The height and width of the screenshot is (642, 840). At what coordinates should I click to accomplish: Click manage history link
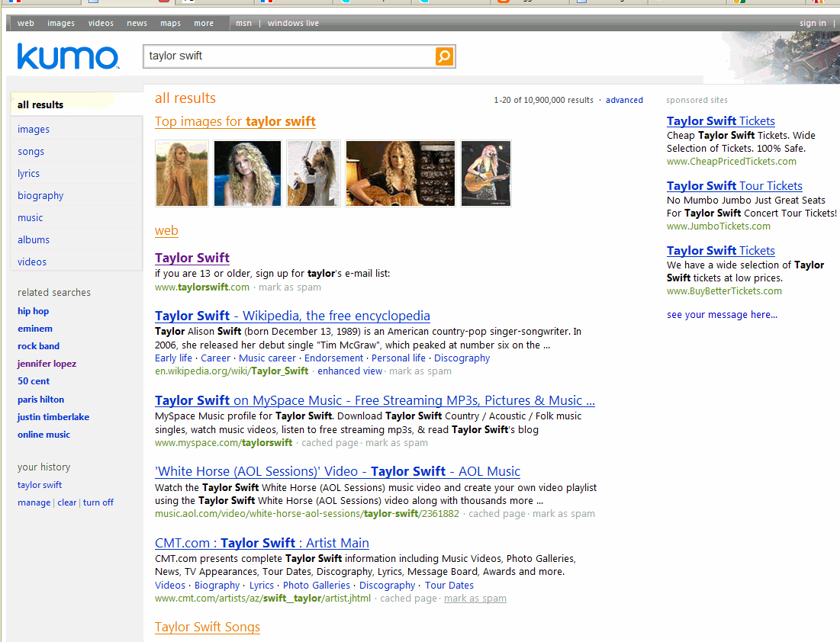[x=34, y=502]
